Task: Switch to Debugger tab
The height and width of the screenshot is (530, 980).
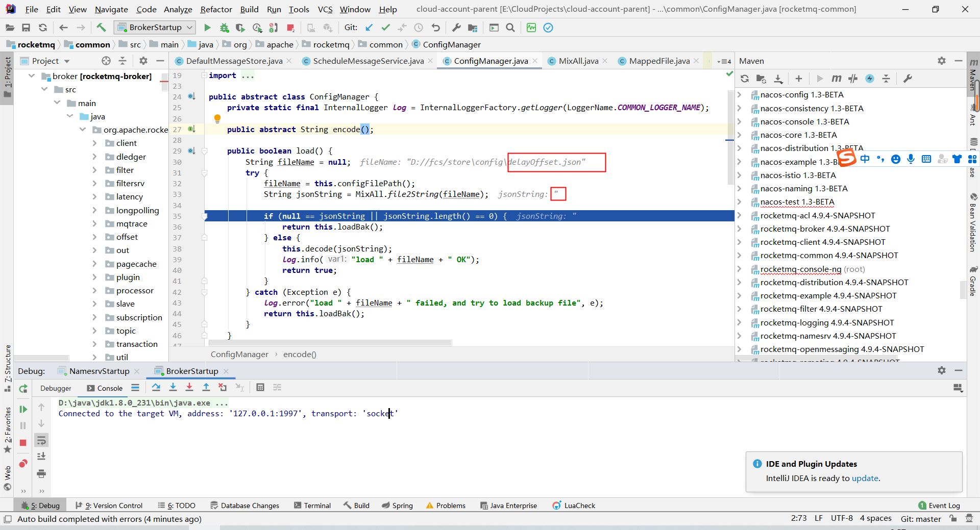Action: click(x=56, y=388)
